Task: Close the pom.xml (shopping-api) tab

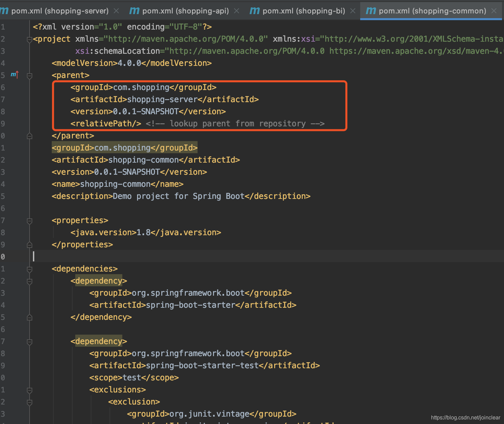Action: coord(237,11)
